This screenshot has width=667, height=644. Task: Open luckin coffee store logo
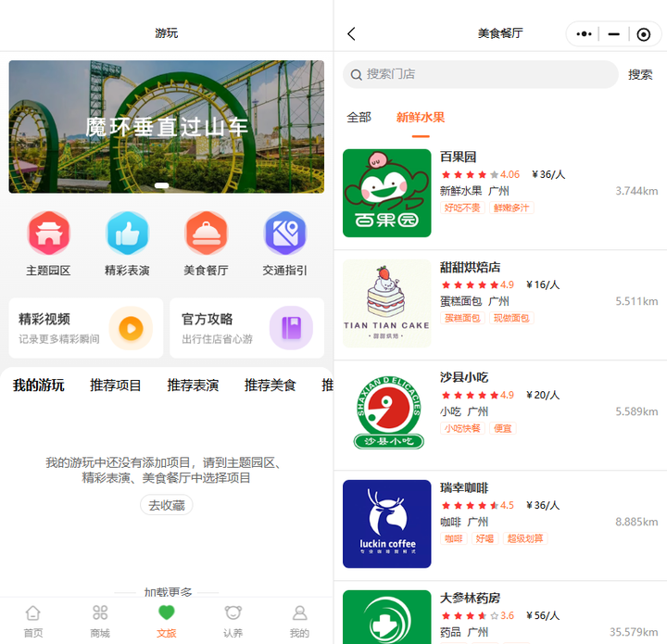click(386, 524)
